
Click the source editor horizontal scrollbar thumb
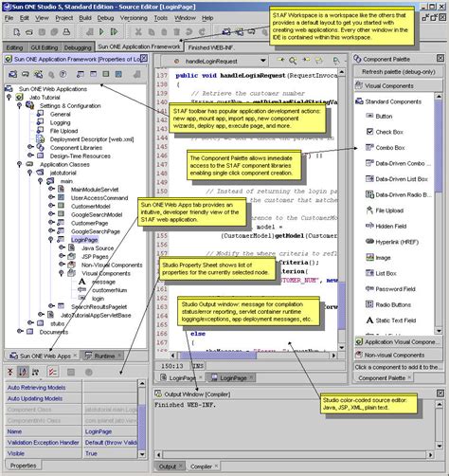[218, 356]
